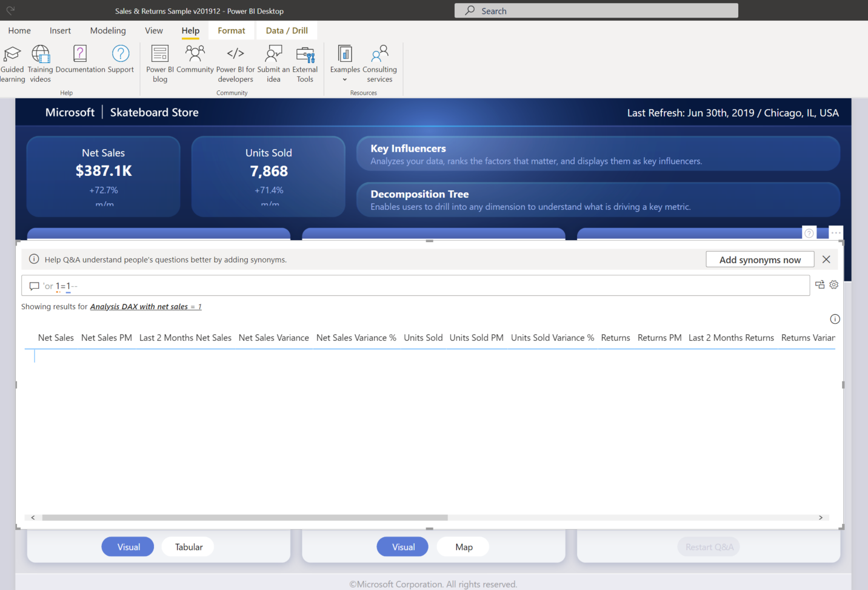Image resolution: width=868 pixels, height=590 pixels.
Task: Open the Data / Drill tab
Action: point(287,31)
